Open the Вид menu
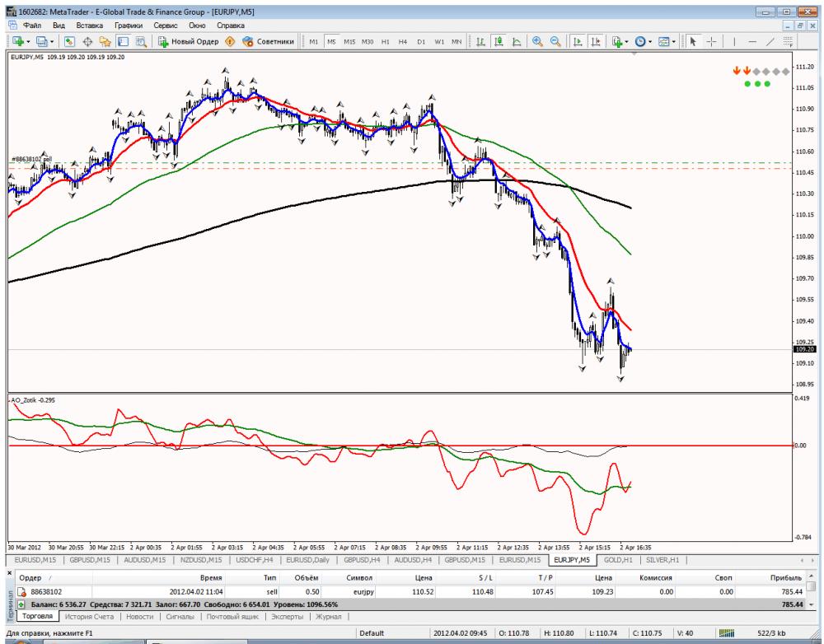 (59, 26)
